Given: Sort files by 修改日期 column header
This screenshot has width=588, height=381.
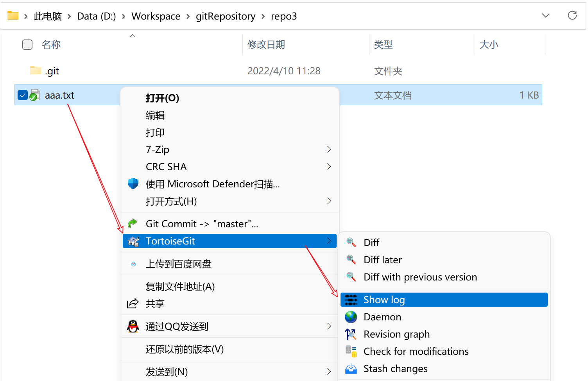Looking at the screenshot, I should (266, 45).
